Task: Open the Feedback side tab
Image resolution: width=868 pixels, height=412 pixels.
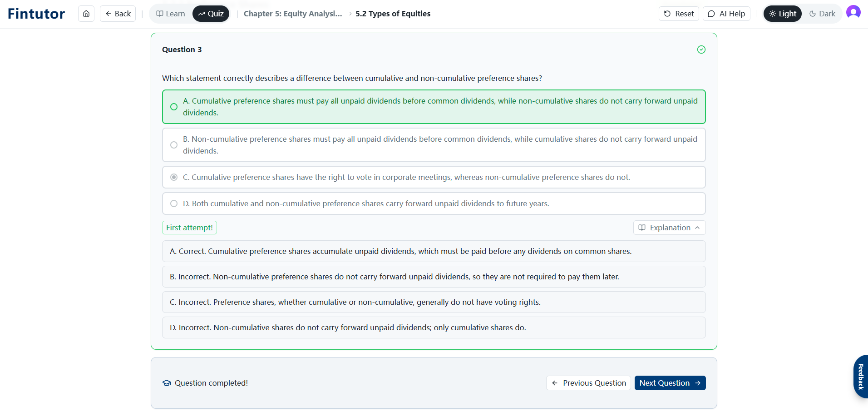Action: pyautogui.click(x=861, y=377)
